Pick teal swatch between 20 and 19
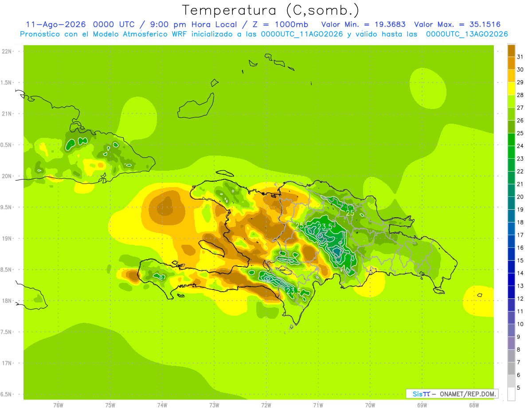The width and height of the screenshot is (532, 411). 511,203
